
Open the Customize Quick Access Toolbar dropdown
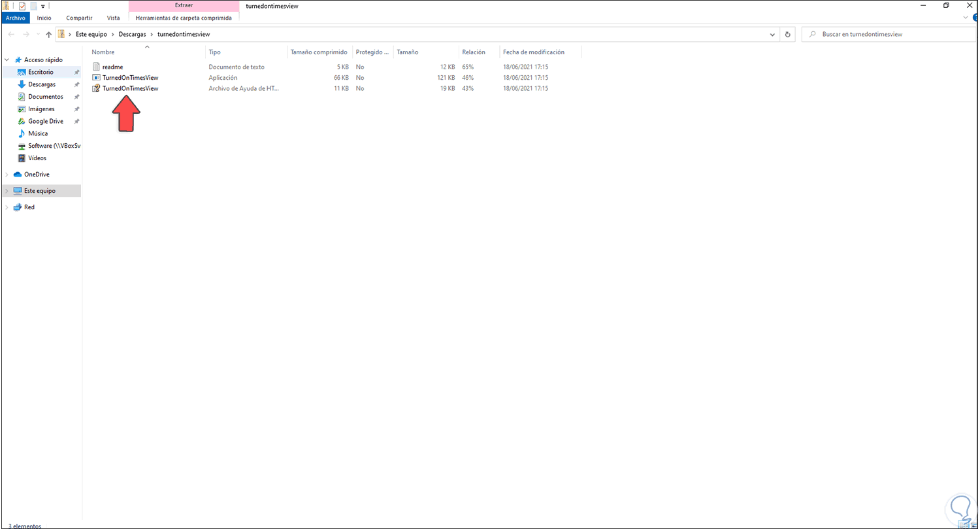point(42,7)
